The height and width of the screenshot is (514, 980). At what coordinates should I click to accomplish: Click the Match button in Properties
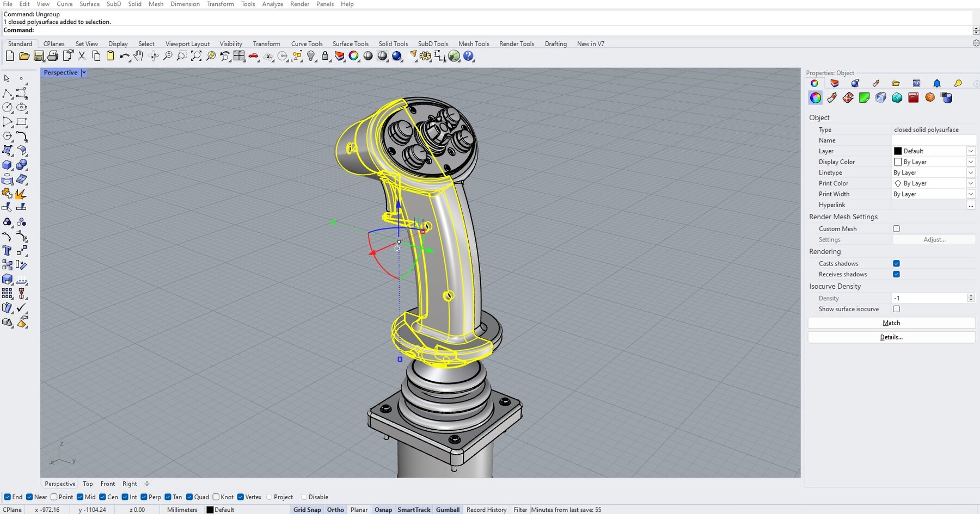pos(891,323)
